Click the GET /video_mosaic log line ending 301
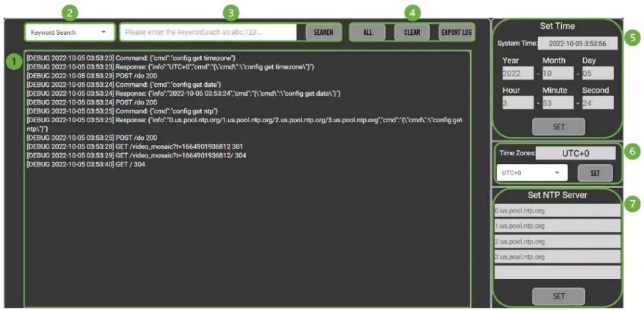 135,147
